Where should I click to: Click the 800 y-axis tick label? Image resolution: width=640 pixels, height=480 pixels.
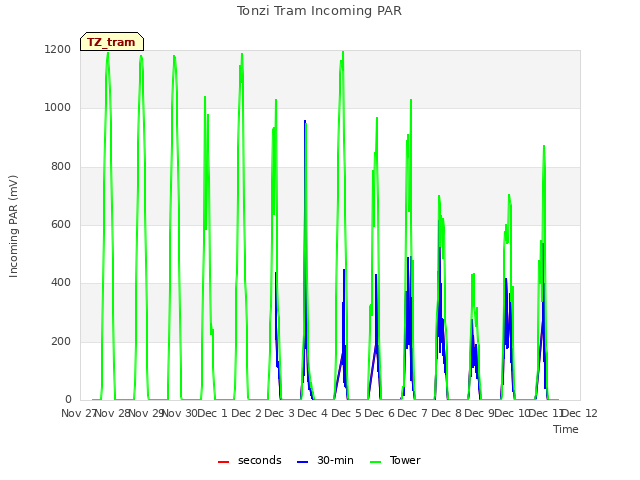[61, 167]
